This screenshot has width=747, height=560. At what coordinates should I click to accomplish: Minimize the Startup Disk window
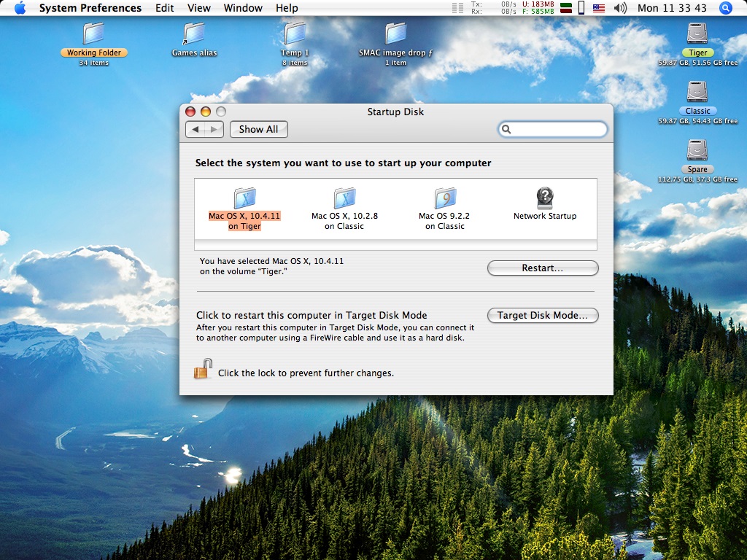pos(205,112)
